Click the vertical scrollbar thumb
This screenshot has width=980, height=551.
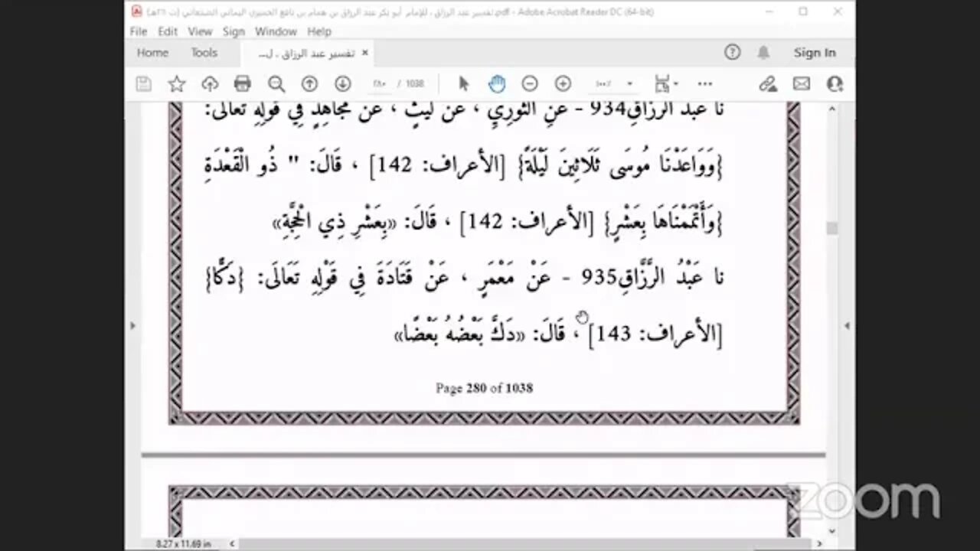832,227
